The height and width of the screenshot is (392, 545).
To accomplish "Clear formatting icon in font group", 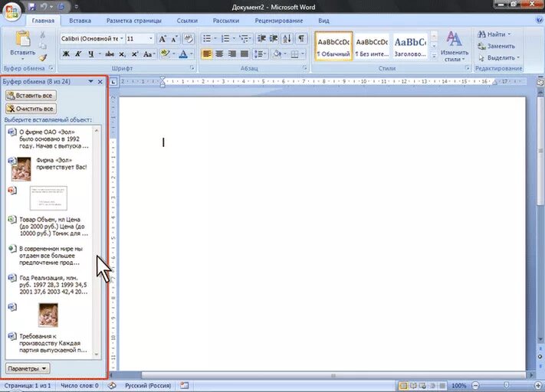I will point(189,39).
